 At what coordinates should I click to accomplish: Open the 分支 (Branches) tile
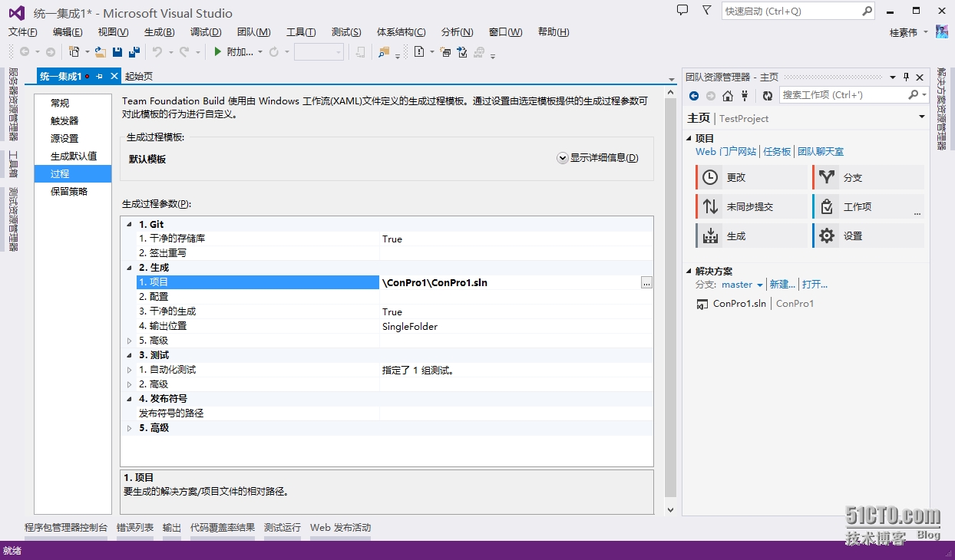tap(868, 177)
